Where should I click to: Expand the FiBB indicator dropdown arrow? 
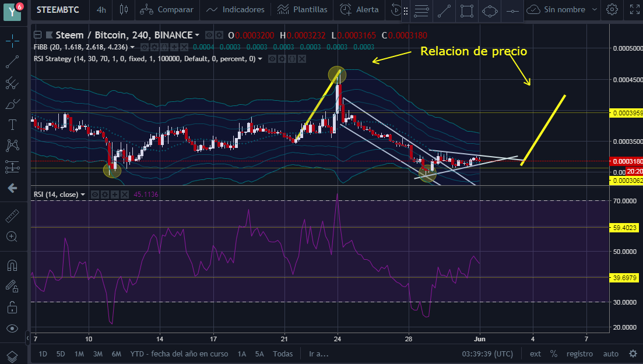[x=132, y=47]
